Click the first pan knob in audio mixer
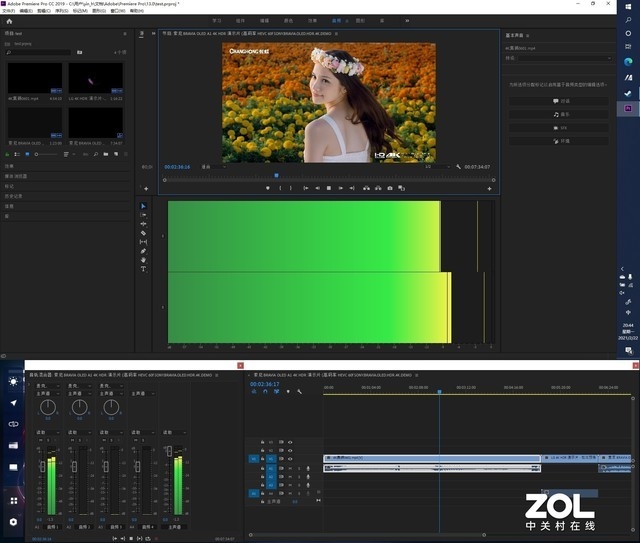Viewport: 640px width, 543px height. coord(48,408)
